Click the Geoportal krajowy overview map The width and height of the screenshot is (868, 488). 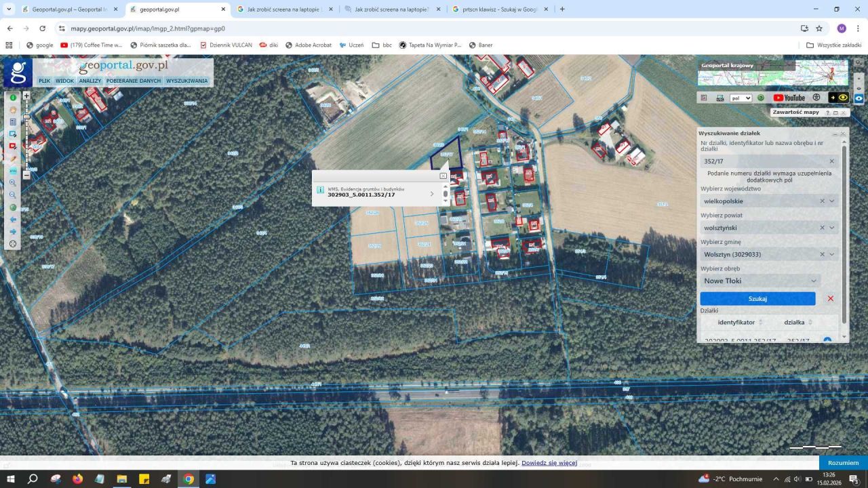(773, 73)
